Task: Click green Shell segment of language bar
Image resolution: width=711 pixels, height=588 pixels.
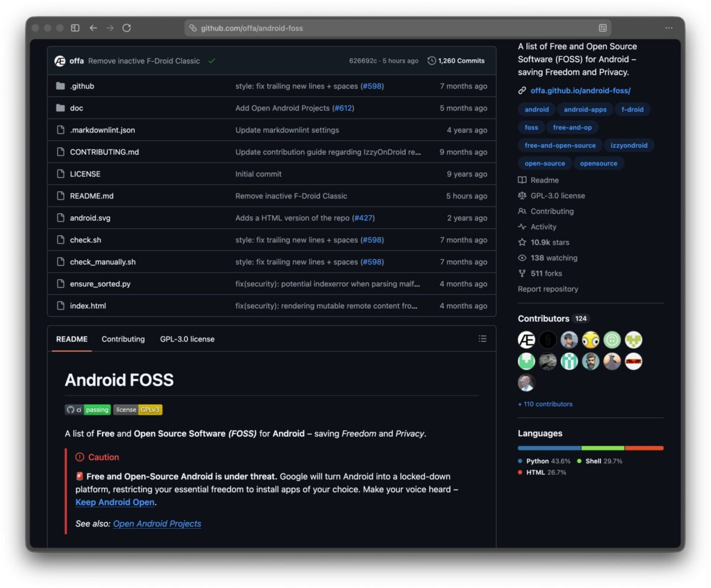Action: 603,448
